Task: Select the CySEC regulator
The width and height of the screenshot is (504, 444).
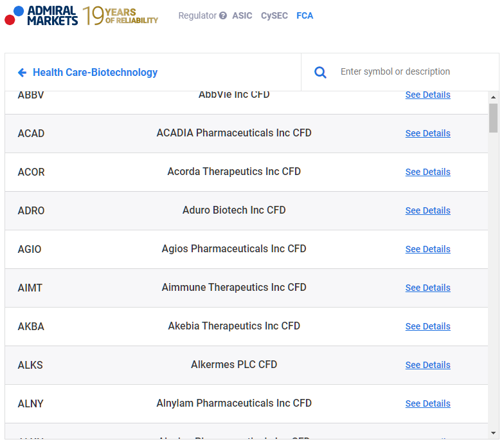Action: tap(274, 15)
